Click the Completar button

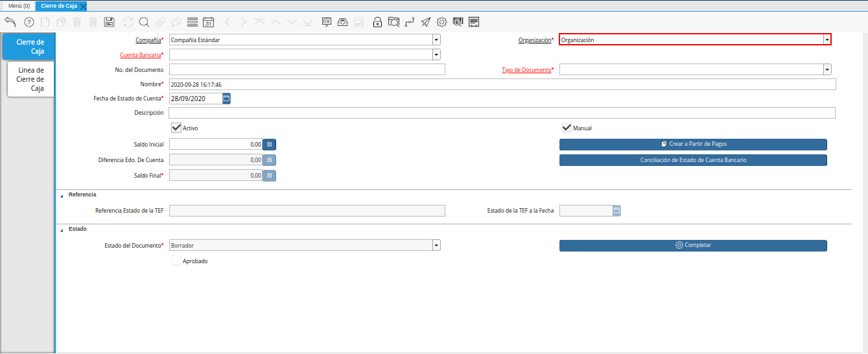[693, 245]
